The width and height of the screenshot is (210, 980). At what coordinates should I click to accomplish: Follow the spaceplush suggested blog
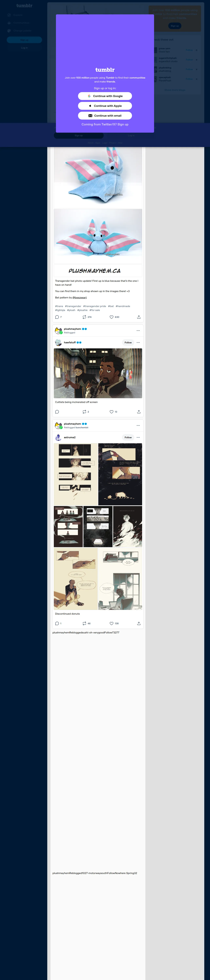pos(189,79)
